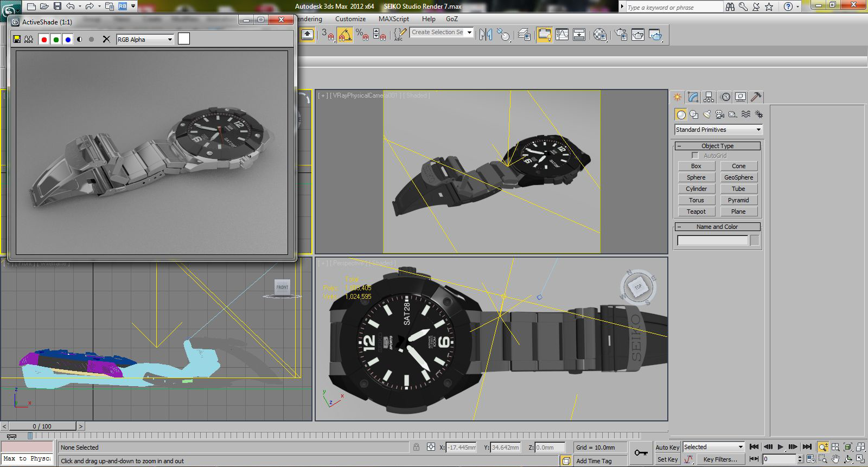
Task: Toggle the Graphite Modeling Tools ribbon icon
Action: tap(544, 35)
